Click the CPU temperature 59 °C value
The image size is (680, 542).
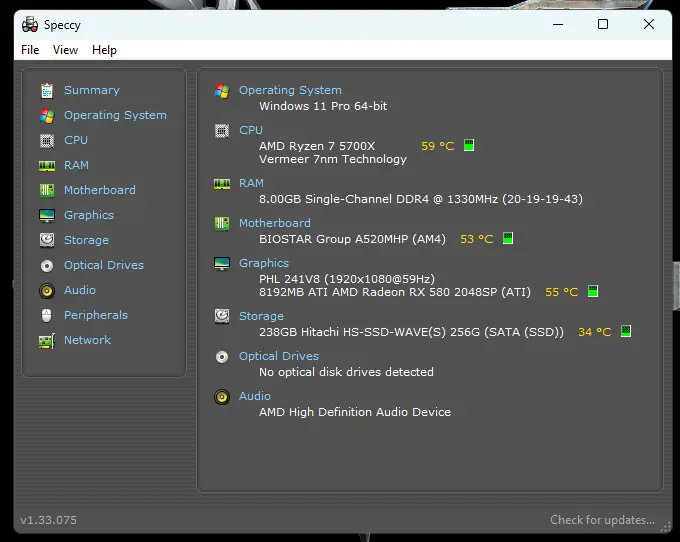[x=438, y=146]
